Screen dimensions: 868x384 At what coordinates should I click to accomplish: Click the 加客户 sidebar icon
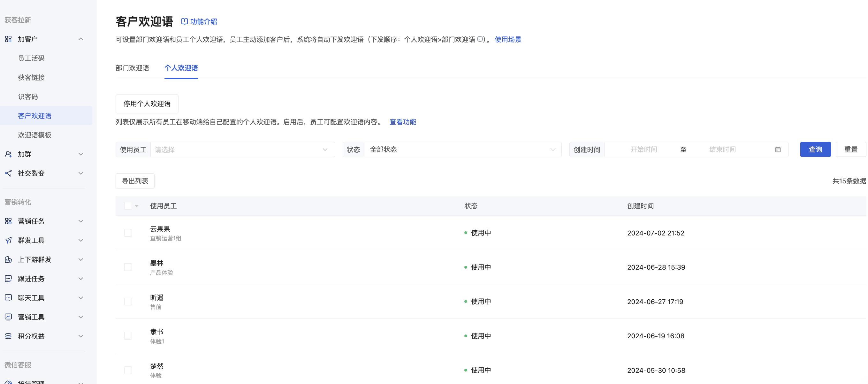click(8, 39)
